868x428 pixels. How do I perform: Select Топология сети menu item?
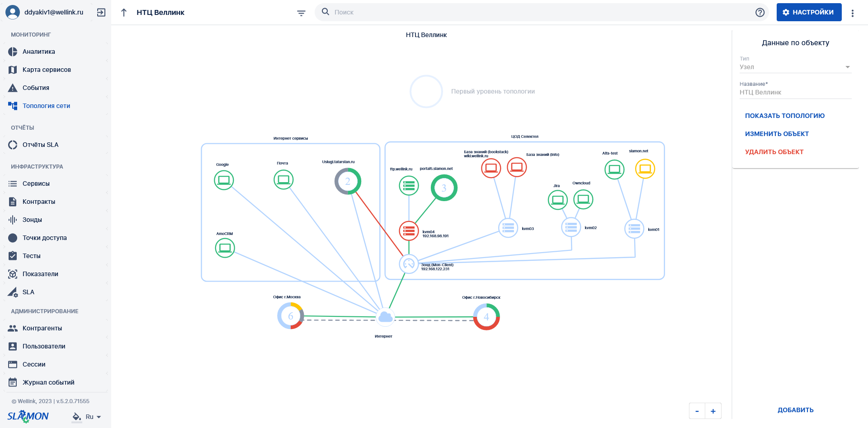click(55, 106)
